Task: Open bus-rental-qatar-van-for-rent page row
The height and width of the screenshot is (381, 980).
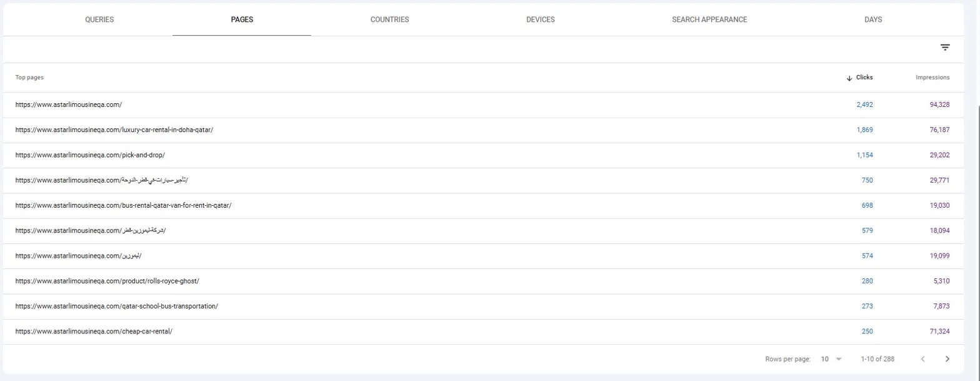Action: (x=483, y=205)
